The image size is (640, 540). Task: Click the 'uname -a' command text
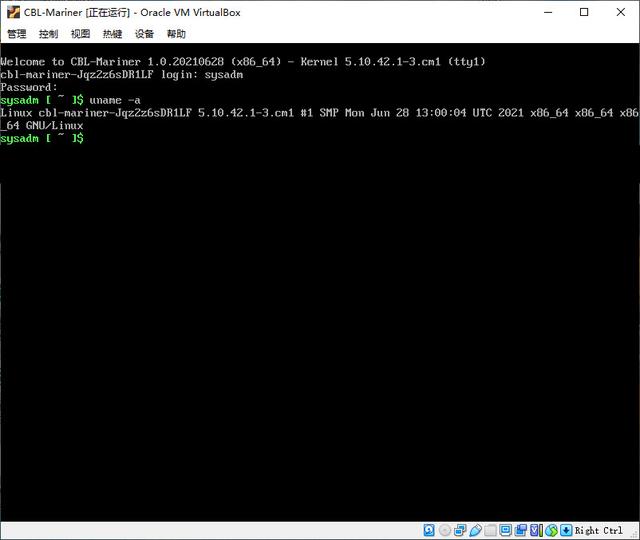tap(115, 100)
